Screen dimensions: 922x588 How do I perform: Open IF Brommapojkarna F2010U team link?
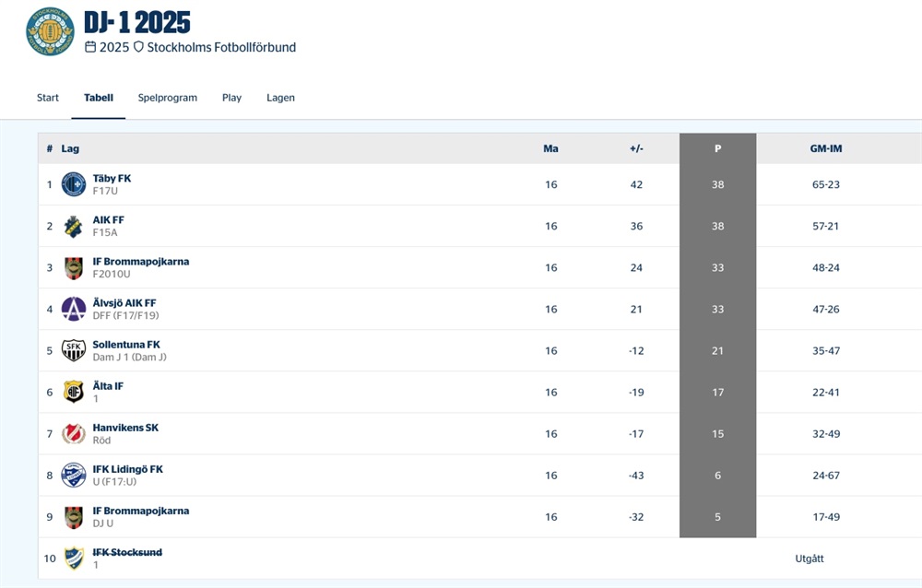(140, 262)
